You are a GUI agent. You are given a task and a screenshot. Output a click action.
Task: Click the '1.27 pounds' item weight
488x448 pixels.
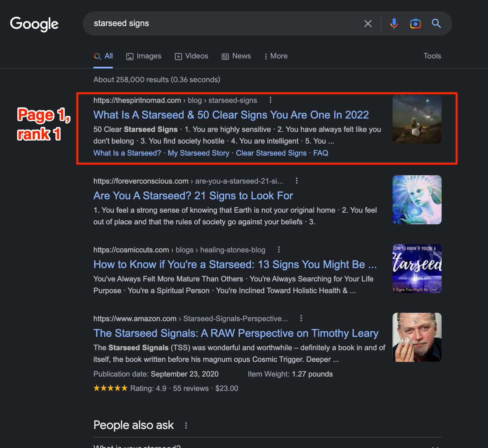tap(312, 374)
